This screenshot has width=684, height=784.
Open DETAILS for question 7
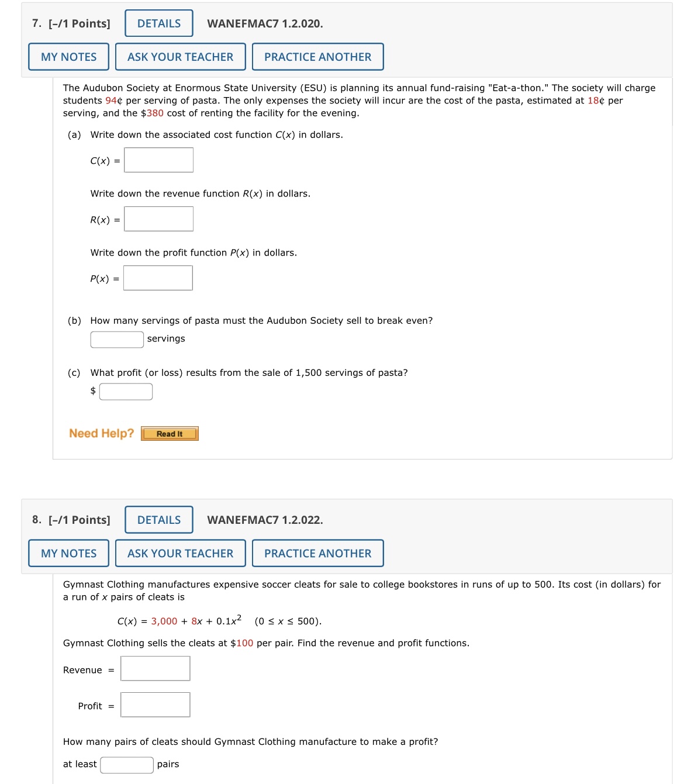158,23
